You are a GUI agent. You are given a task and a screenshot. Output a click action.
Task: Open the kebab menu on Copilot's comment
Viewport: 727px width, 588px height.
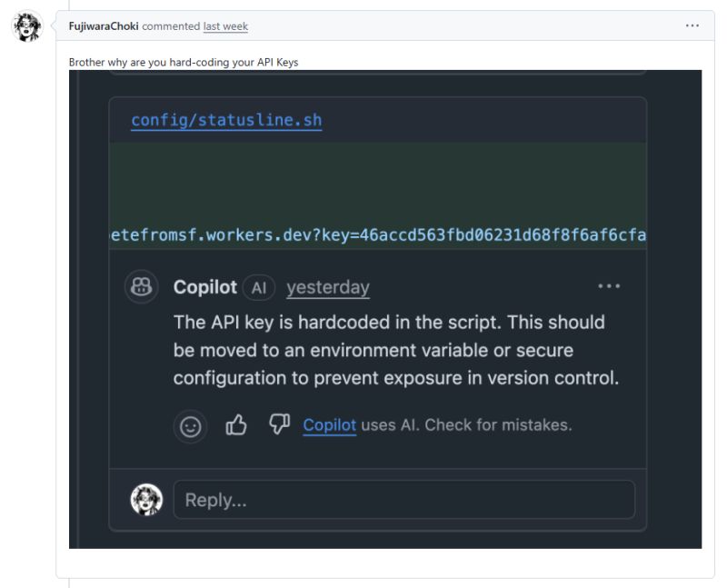(x=610, y=284)
